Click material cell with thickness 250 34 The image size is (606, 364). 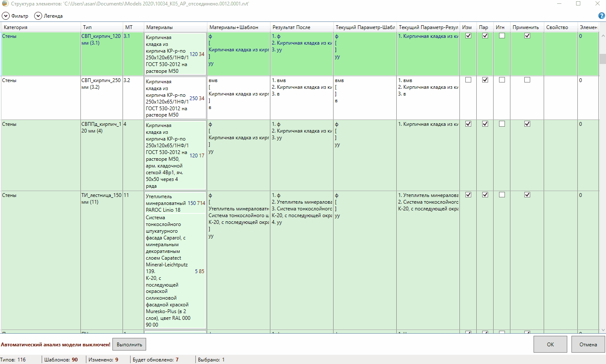[x=176, y=98]
